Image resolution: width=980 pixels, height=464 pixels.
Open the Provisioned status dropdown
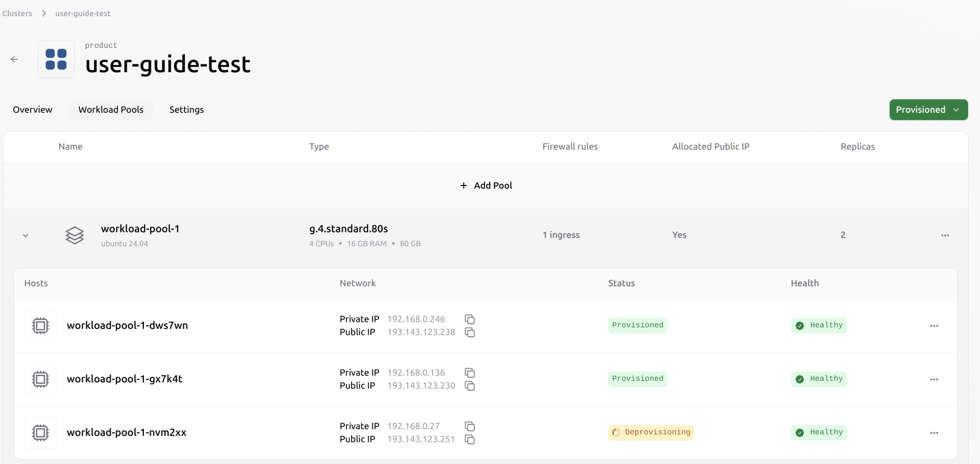(x=929, y=110)
